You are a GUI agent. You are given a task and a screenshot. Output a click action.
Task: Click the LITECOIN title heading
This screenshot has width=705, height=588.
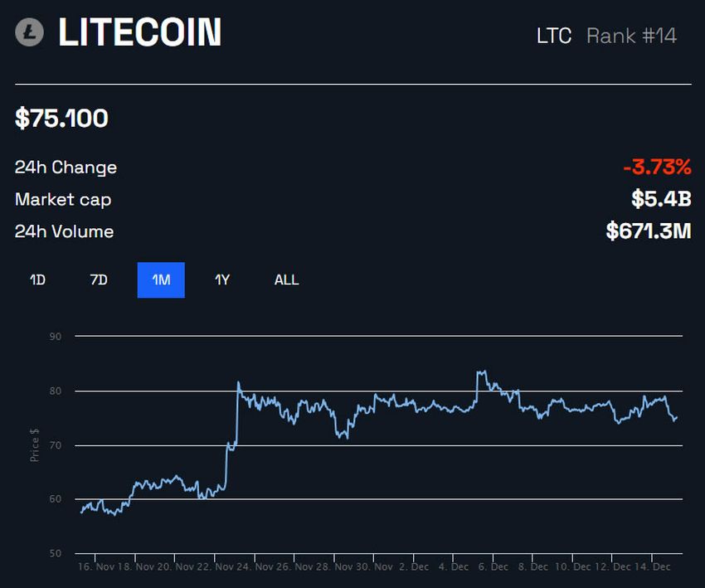(x=139, y=32)
